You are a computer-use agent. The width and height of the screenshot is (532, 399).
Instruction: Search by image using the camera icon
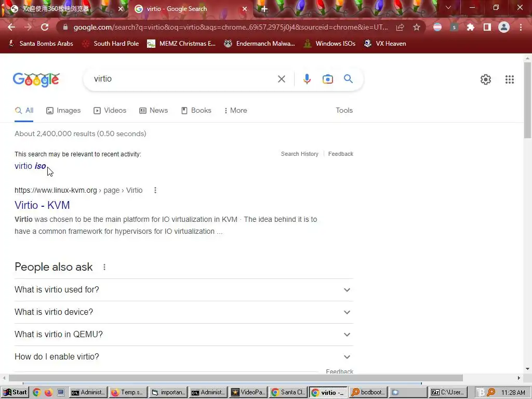pos(327,79)
